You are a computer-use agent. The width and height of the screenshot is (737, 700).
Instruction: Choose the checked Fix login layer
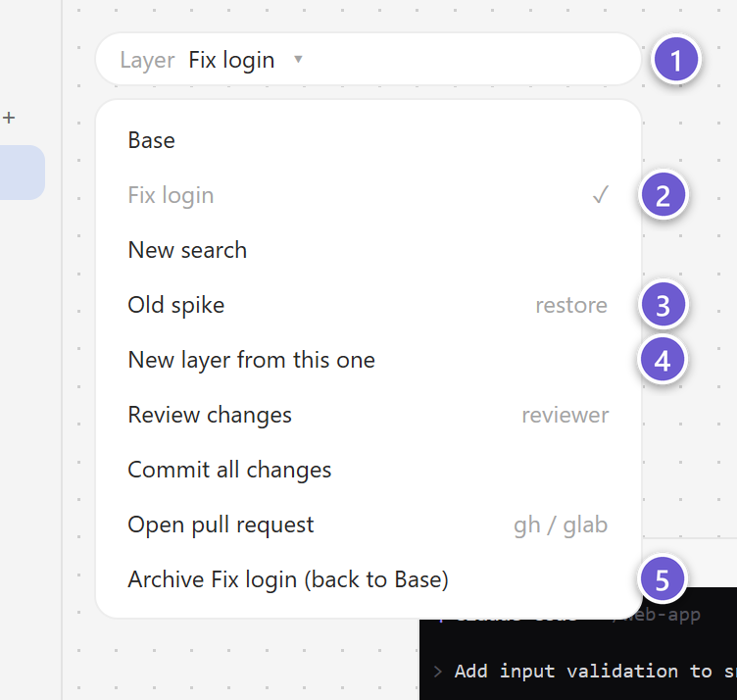click(368, 195)
